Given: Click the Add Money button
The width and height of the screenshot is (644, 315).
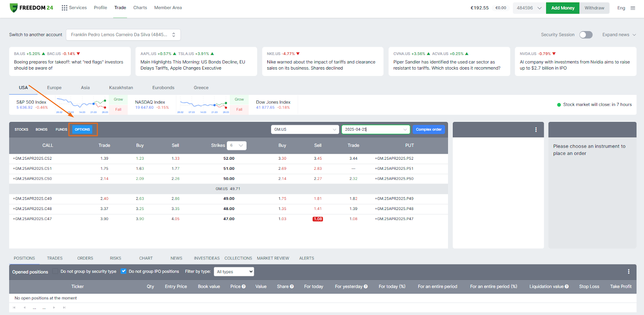Looking at the screenshot, I should [563, 8].
